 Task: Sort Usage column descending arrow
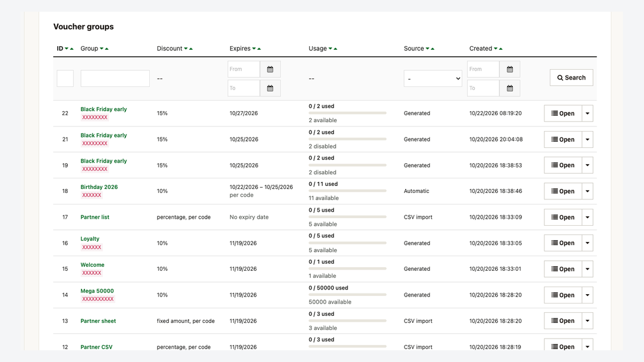click(330, 49)
